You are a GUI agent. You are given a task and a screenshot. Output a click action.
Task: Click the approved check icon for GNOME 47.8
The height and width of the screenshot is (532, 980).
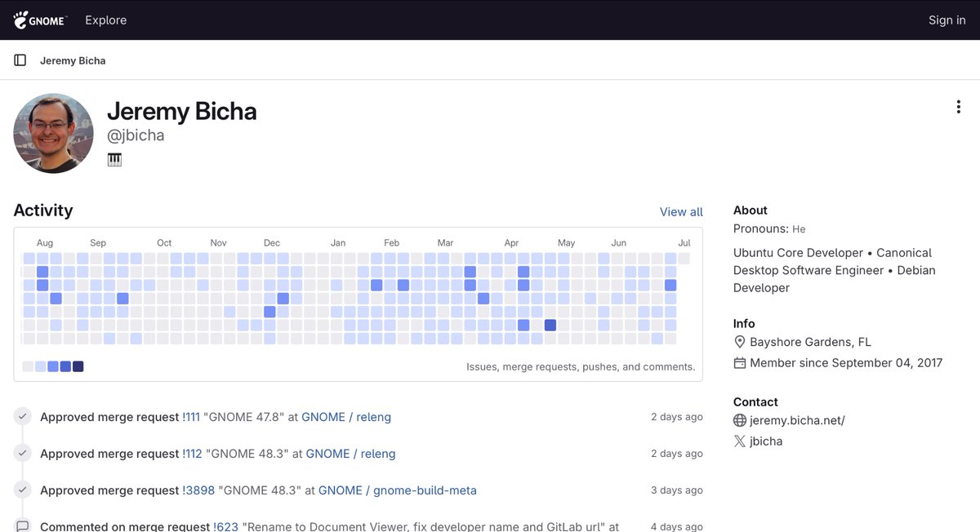pos(23,417)
